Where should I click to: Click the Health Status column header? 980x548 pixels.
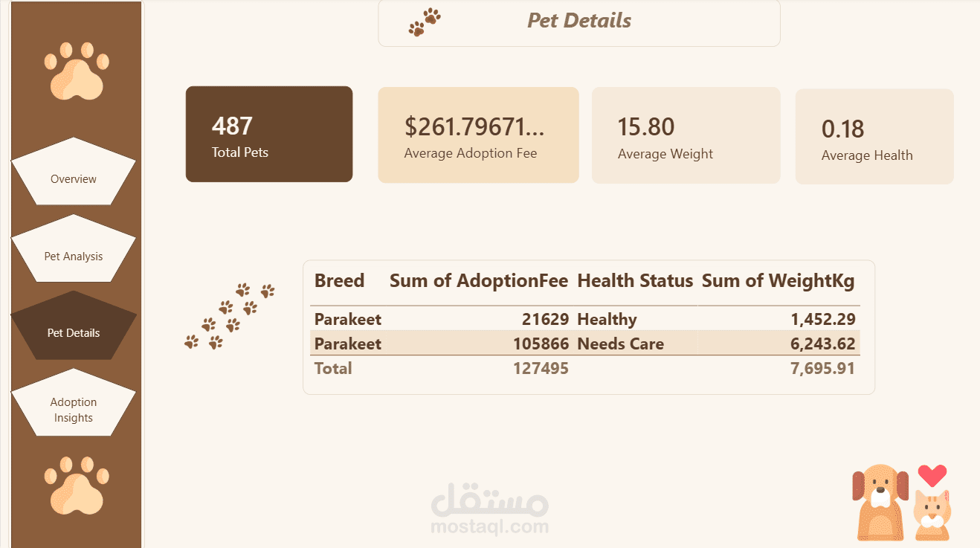(635, 281)
